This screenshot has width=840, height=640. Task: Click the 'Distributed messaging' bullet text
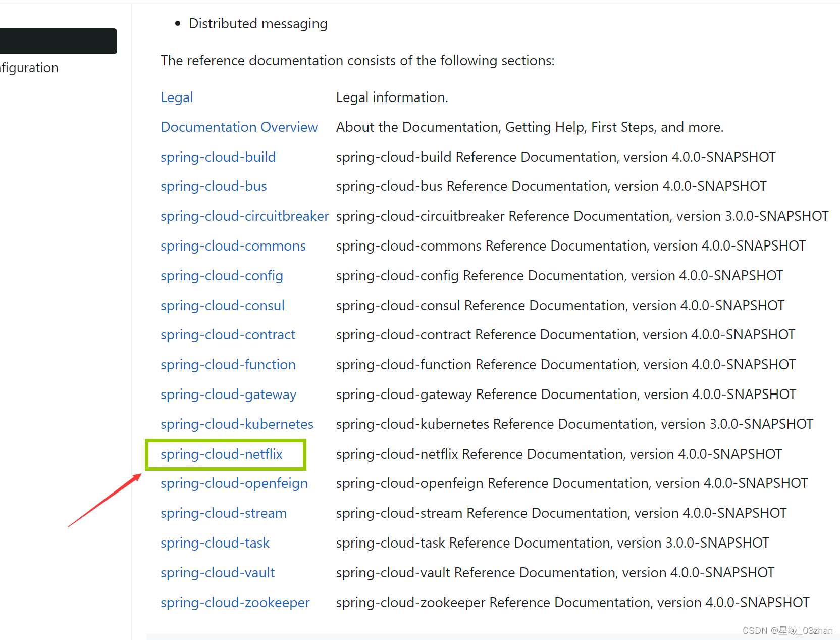[258, 24]
